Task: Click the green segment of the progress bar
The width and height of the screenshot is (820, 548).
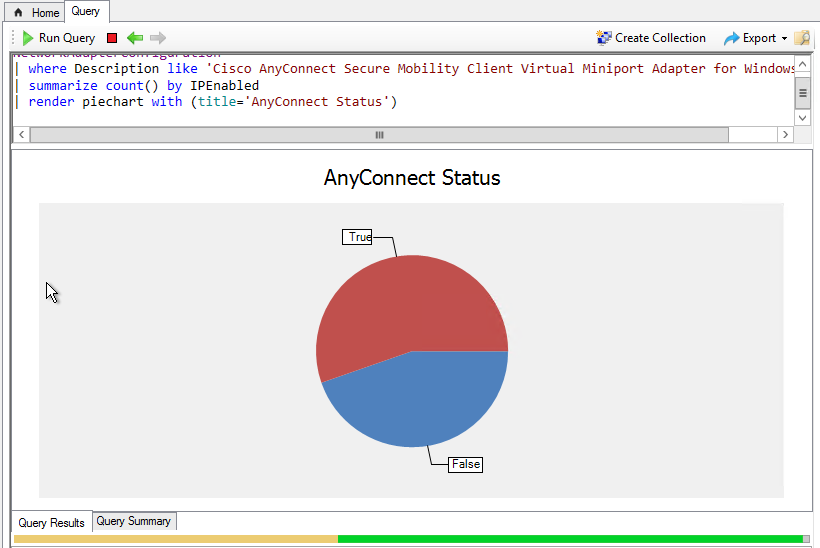Action: coord(571,539)
